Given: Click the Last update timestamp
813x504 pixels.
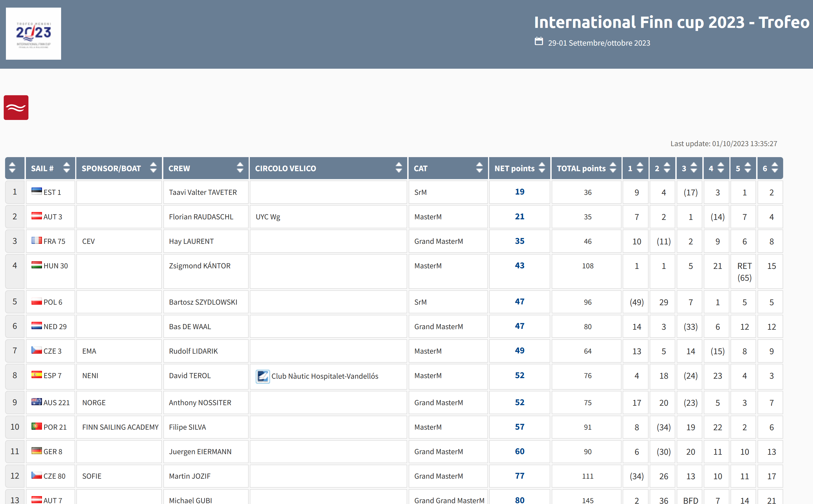Looking at the screenshot, I should 724,144.
